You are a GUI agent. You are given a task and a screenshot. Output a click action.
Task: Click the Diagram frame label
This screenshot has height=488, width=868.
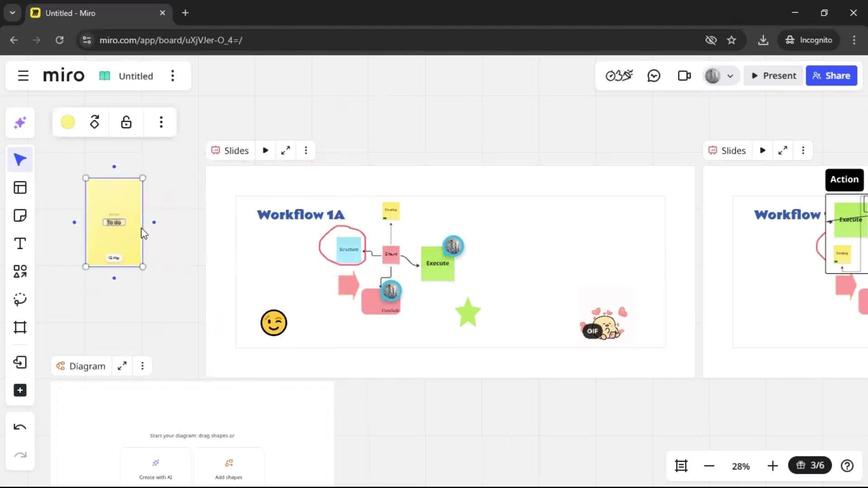click(x=81, y=366)
